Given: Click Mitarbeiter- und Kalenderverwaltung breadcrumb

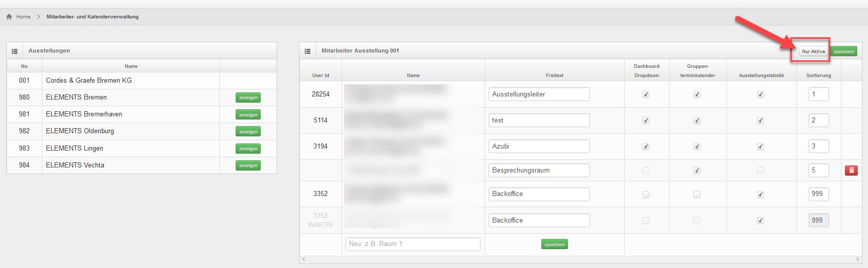Looking at the screenshot, I should pyautogui.click(x=93, y=17).
